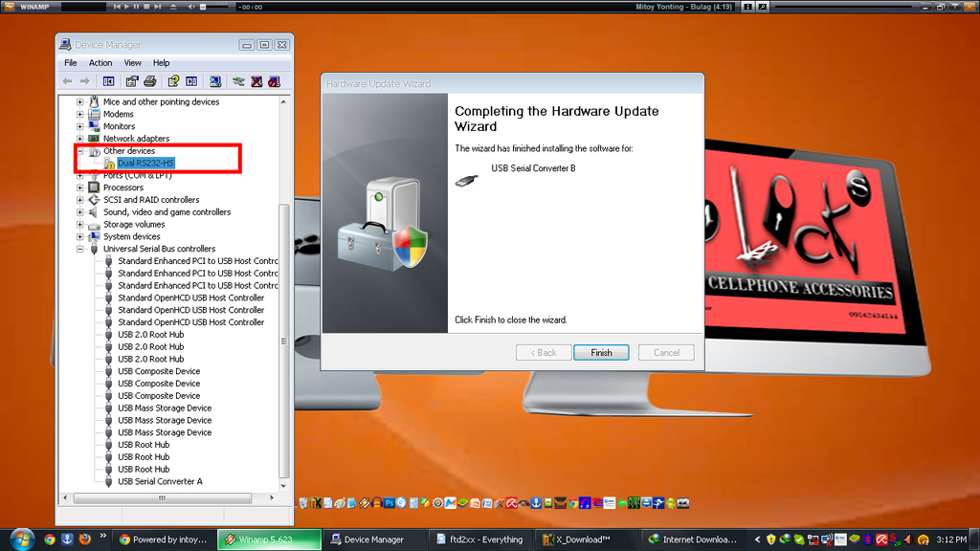Click the Winamp play button
The height and width of the screenshot is (551, 980).
pyautogui.click(x=127, y=7)
